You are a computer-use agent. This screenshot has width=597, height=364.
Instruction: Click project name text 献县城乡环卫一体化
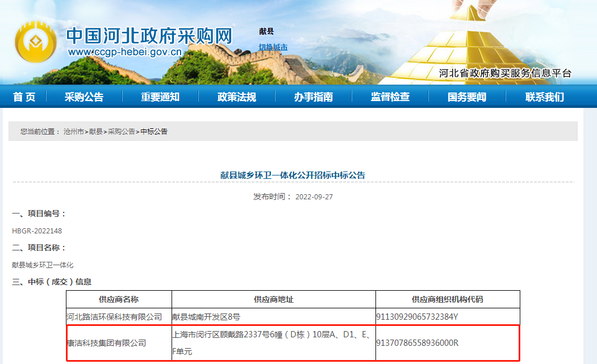43,265
